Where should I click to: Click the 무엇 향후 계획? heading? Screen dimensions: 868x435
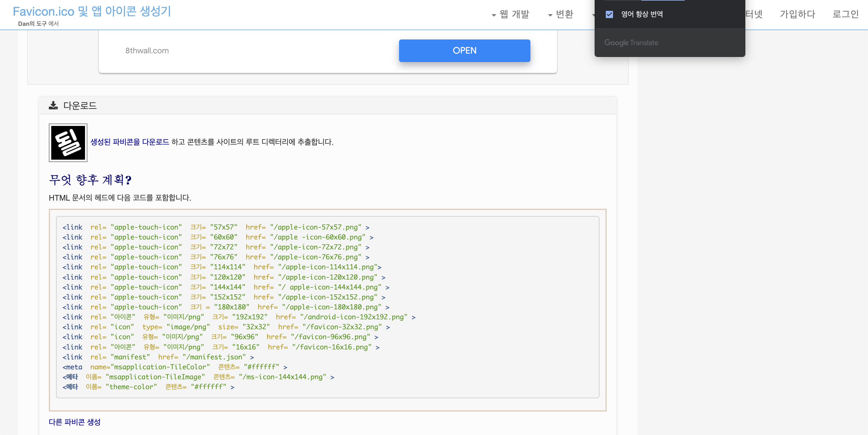(x=90, y=180)
